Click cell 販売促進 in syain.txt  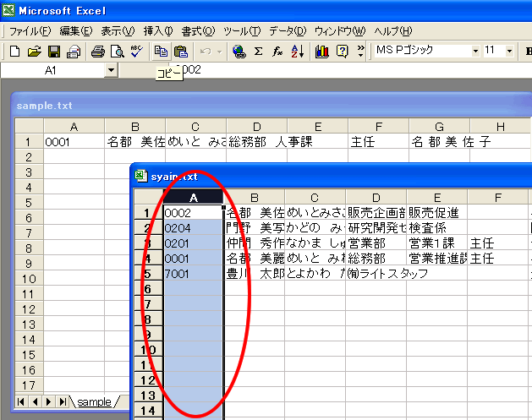pyautogui.click(x=436, y=213)
